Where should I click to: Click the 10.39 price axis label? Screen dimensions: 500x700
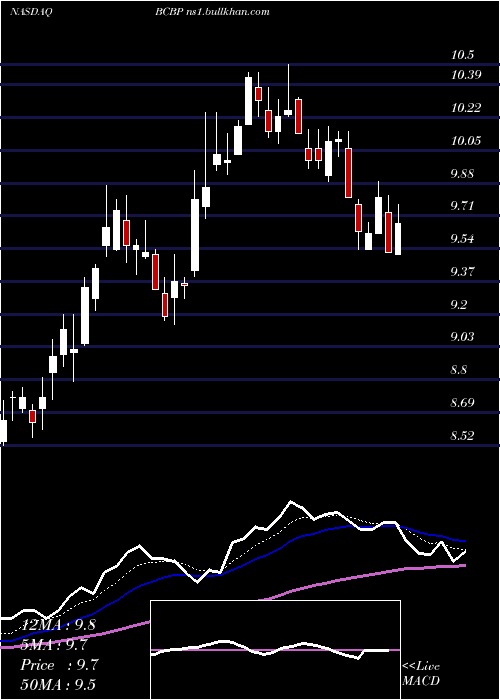pos(466,75)
